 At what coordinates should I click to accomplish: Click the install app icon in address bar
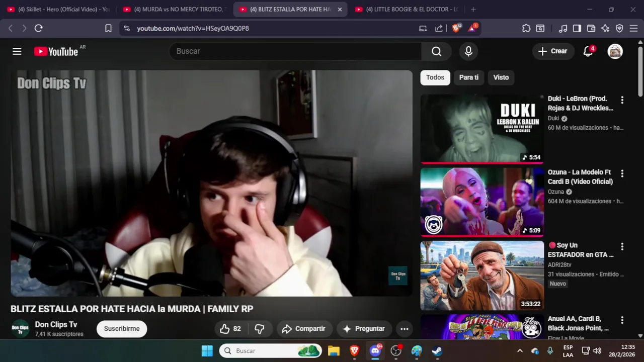pos(423,29)
